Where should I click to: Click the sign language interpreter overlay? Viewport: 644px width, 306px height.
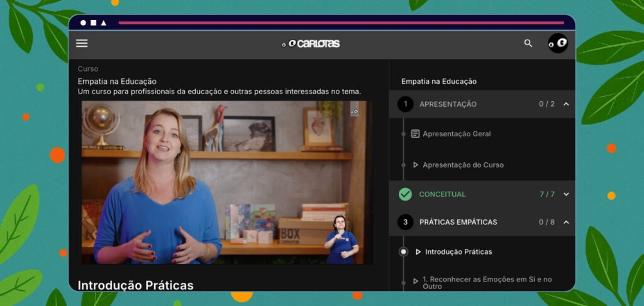[341, 239]
